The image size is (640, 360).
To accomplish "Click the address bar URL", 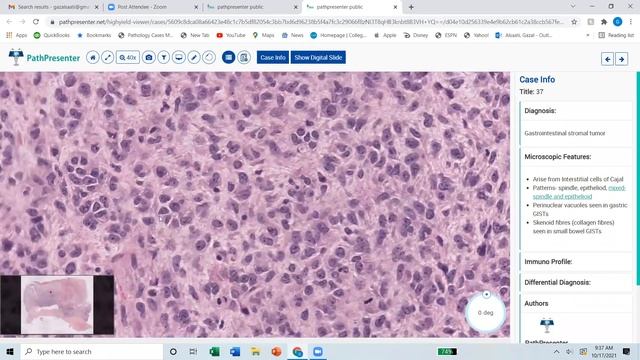I will pos(311,22).
